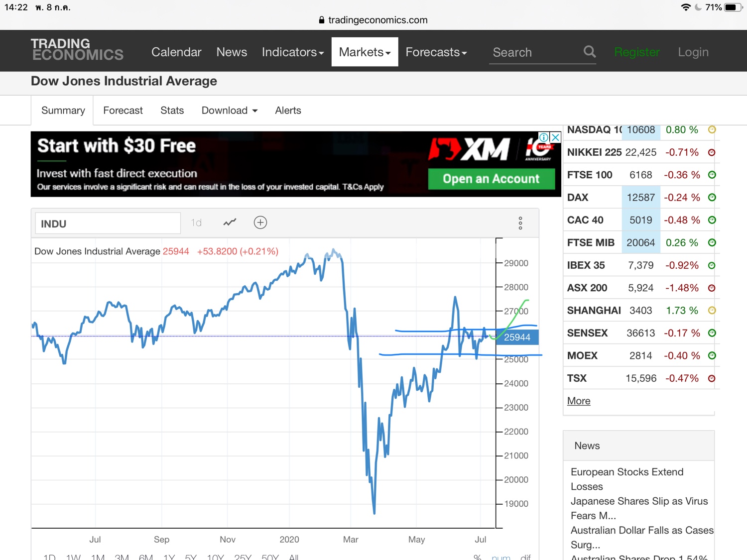Open the NASDAQ index link
The image size is (747, 560).
[595, 129]
